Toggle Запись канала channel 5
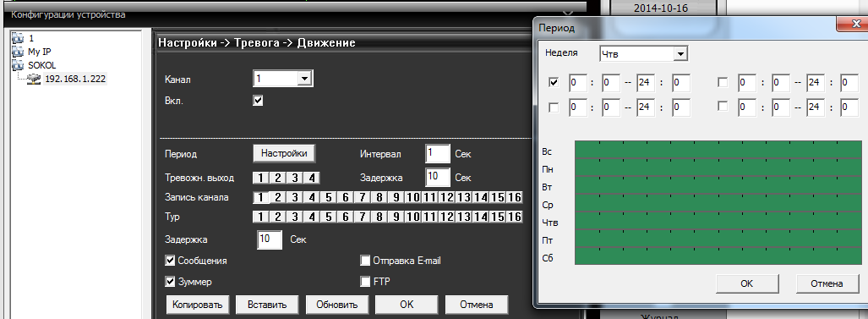The width and height of the screenshot is (868, 319). [328, 197]
